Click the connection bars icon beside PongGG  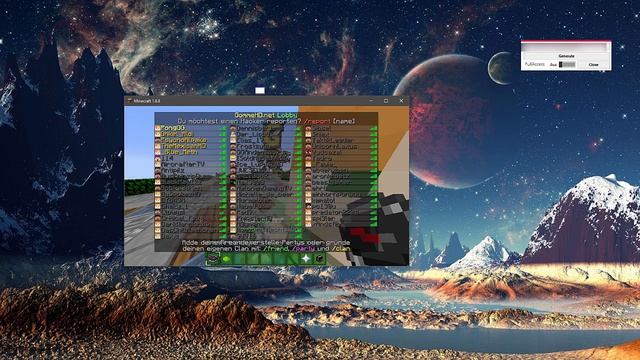pos(223,128)
